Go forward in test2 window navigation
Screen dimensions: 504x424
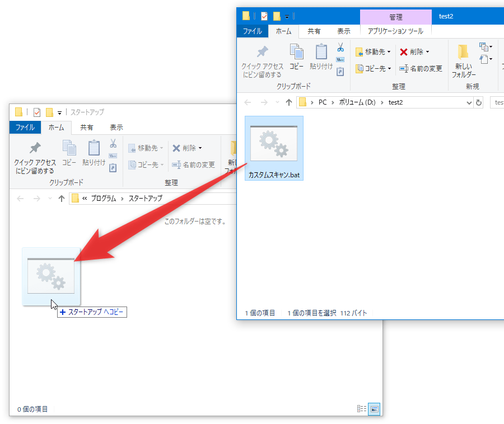click(x=264, y=102)
